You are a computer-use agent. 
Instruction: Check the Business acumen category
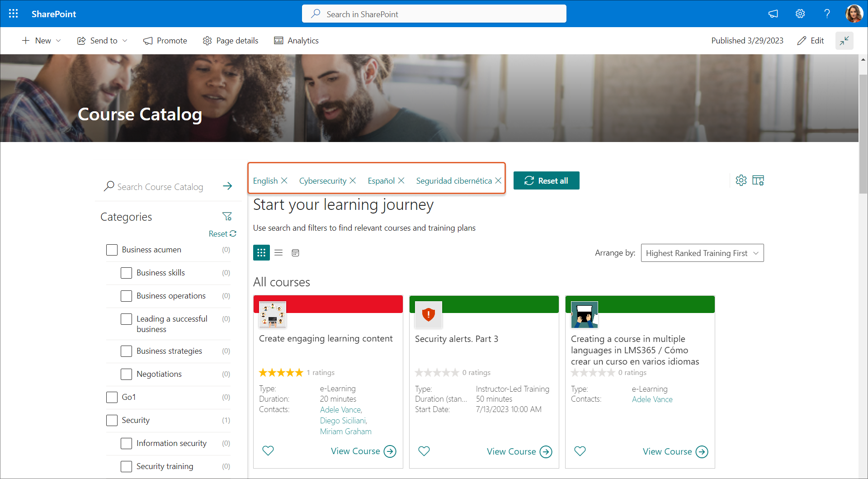(x=112, y=250)
